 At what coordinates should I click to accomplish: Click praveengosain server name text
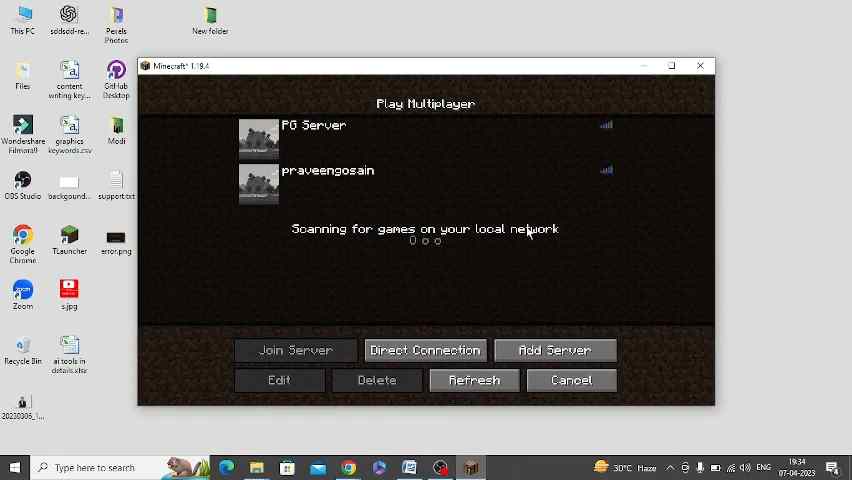328,171
